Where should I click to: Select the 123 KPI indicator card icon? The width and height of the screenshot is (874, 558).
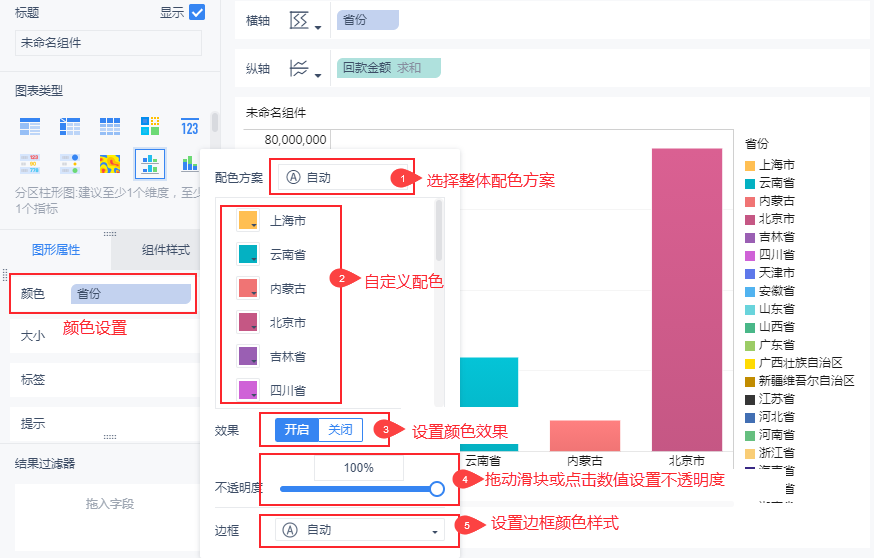[x=190, y=127]
